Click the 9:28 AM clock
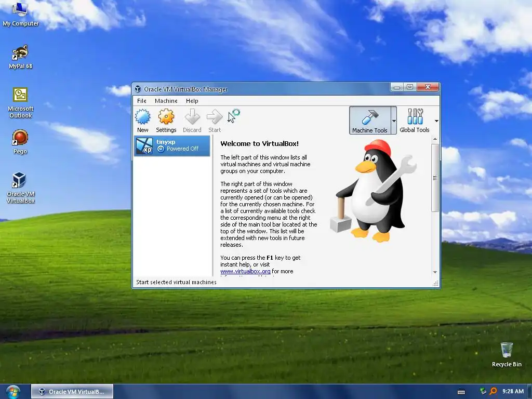This screenshot has height=399, width=532. coord(513,391)
